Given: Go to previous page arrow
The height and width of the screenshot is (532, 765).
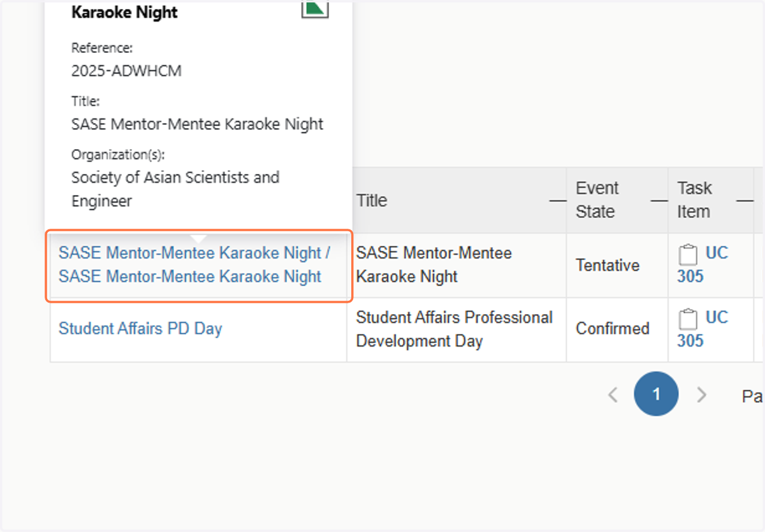Looking at the screenshot, I should pyautogui.click(x=613, y=395).
